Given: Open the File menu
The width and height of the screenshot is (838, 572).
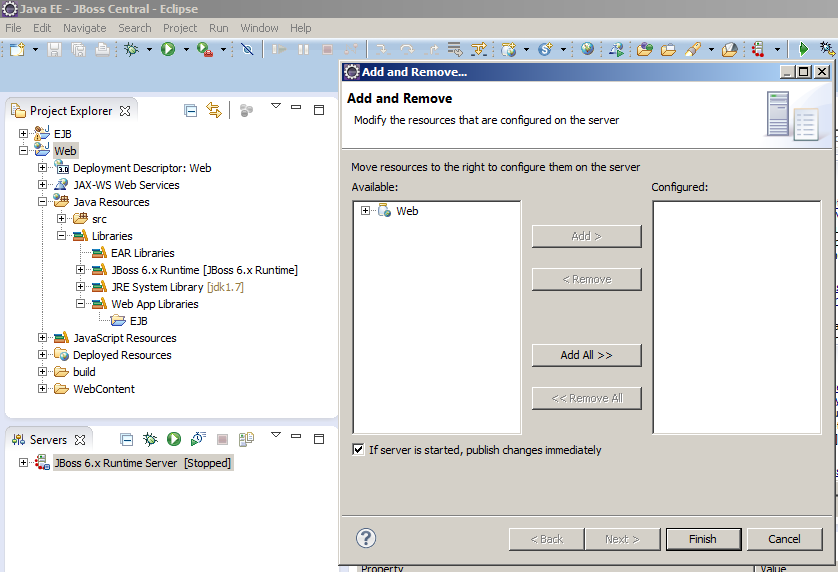Looking at the screenshot, I should coord(13,28).
